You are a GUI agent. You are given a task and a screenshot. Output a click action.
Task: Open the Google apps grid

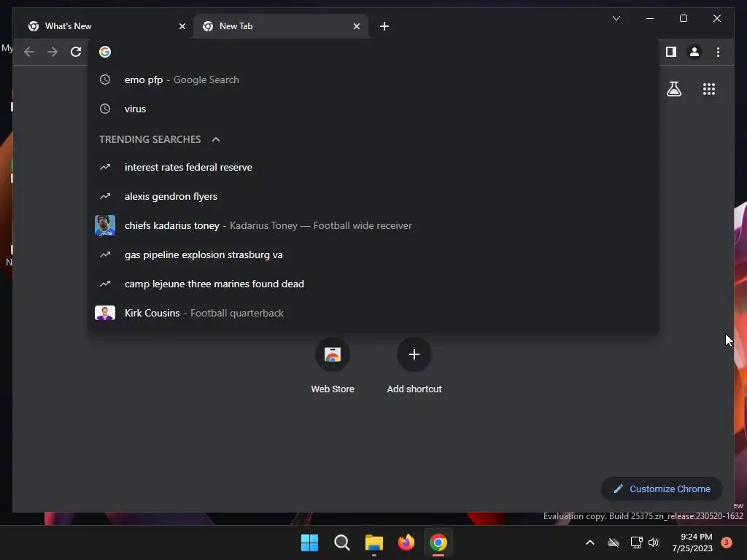click(709, 89)
